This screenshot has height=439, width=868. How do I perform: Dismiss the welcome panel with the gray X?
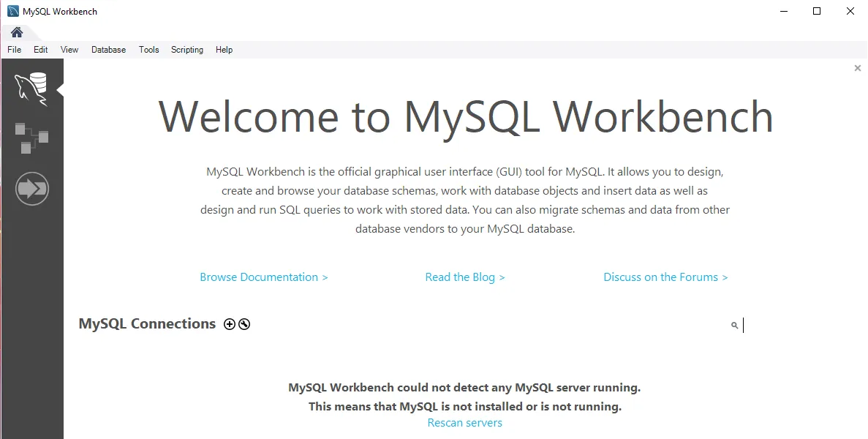tap(858, 68)
